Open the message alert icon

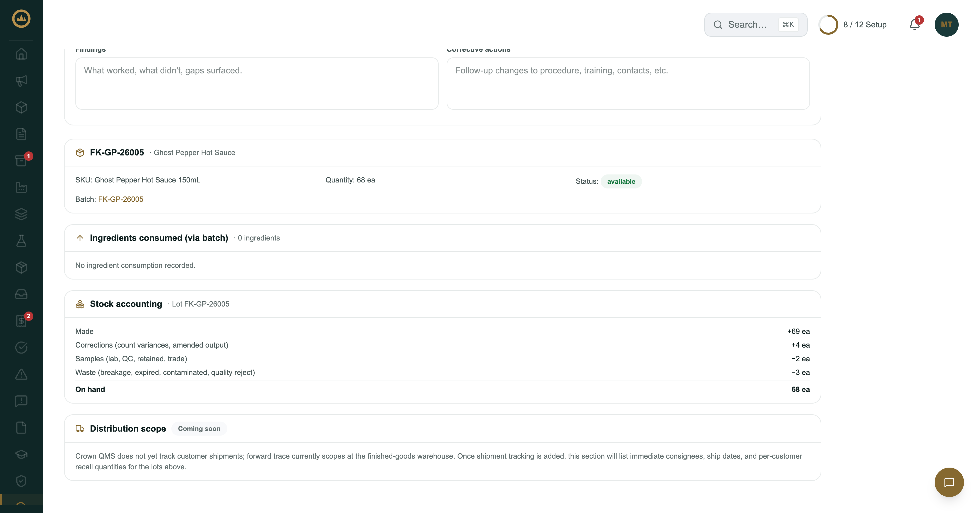21,401
